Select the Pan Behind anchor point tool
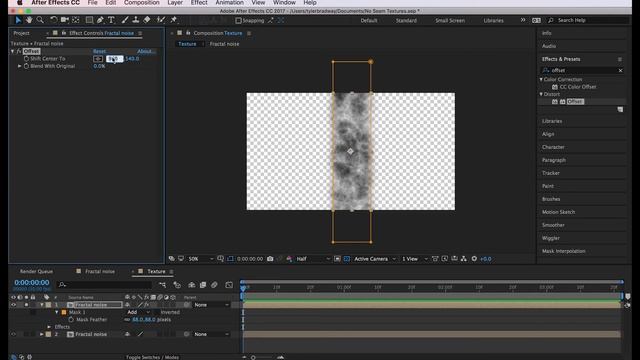The width and height of the screenshot is (640, 360). click(x=76, y=20)
